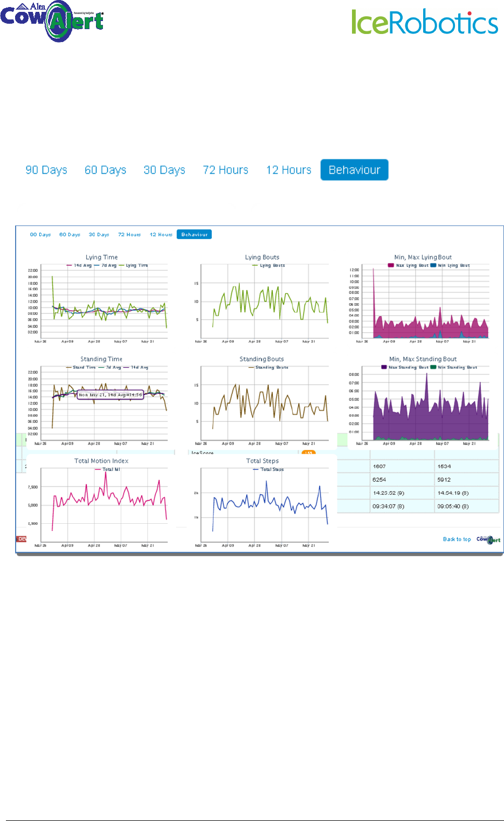Toggle the 14d Avg legend entry in Standing Time
Screen dimensions: 504x821
point(136,367)
